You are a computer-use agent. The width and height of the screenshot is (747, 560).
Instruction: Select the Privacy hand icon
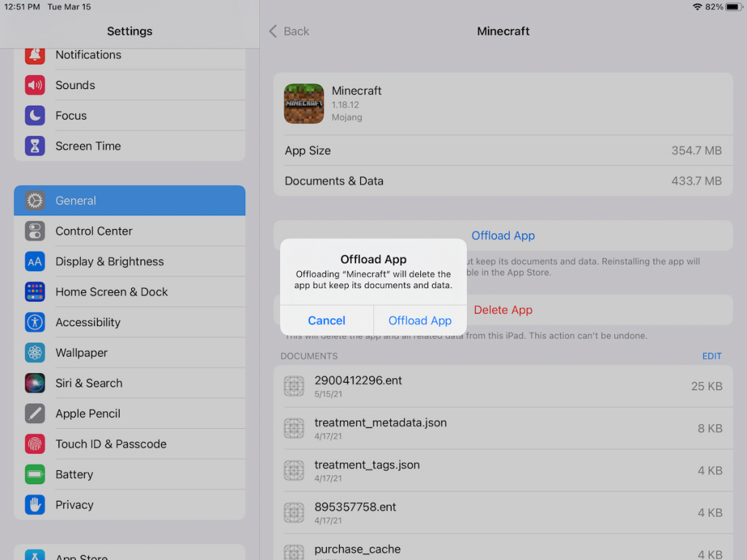[x=35, y=505]
